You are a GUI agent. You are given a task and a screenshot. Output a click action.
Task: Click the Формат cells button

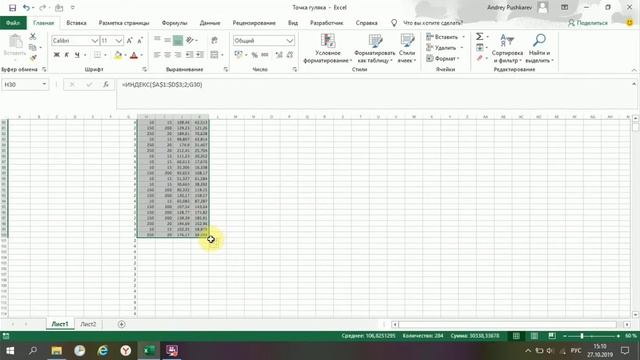pyautogui.click(x=441, y=58)
